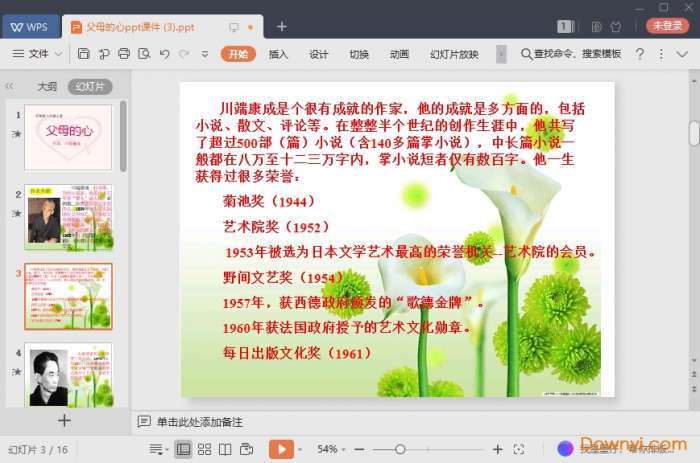Click the ribbon tabs scroll arrow
Screen dimensions: 700x463
pos(501,54)
